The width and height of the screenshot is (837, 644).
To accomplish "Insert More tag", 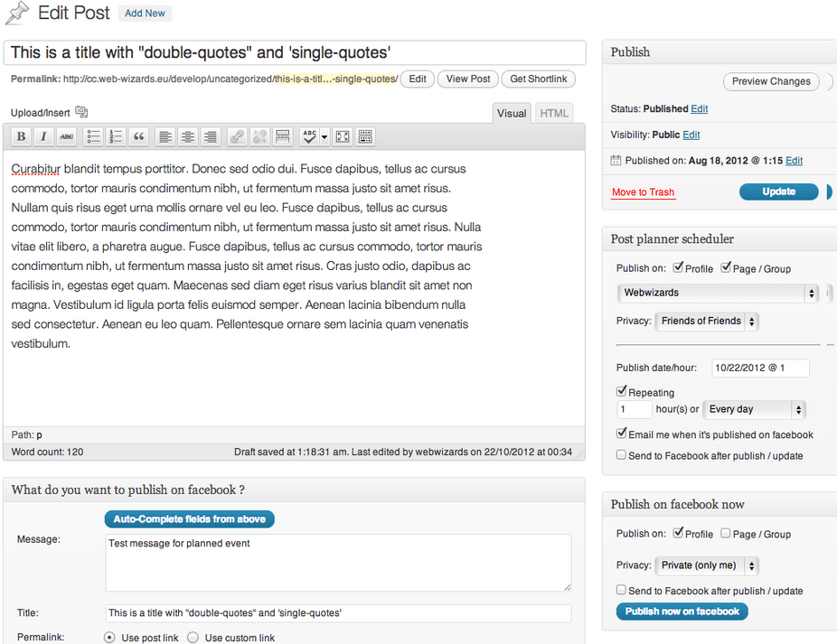I will [282, 136].
